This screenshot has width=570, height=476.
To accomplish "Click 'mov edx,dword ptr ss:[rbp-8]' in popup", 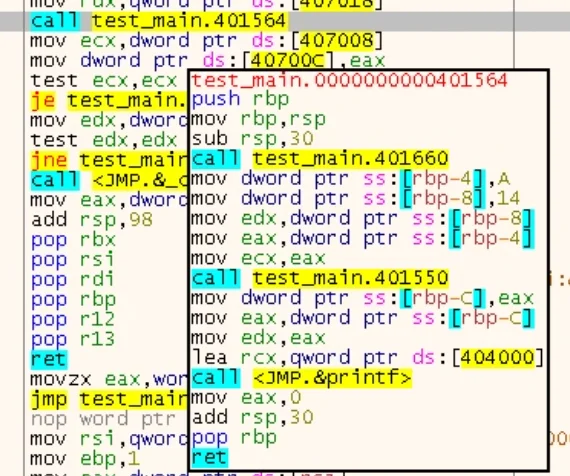I will (363, 218).
